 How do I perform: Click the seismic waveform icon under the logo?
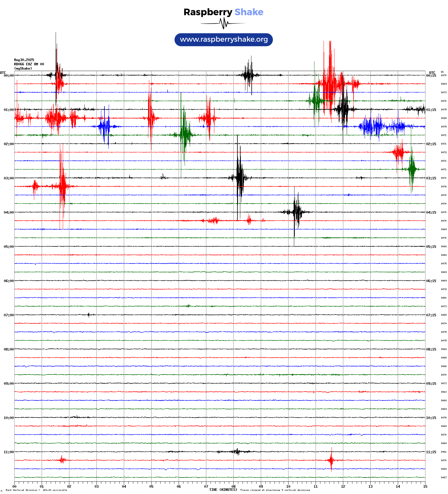[223, 23]
